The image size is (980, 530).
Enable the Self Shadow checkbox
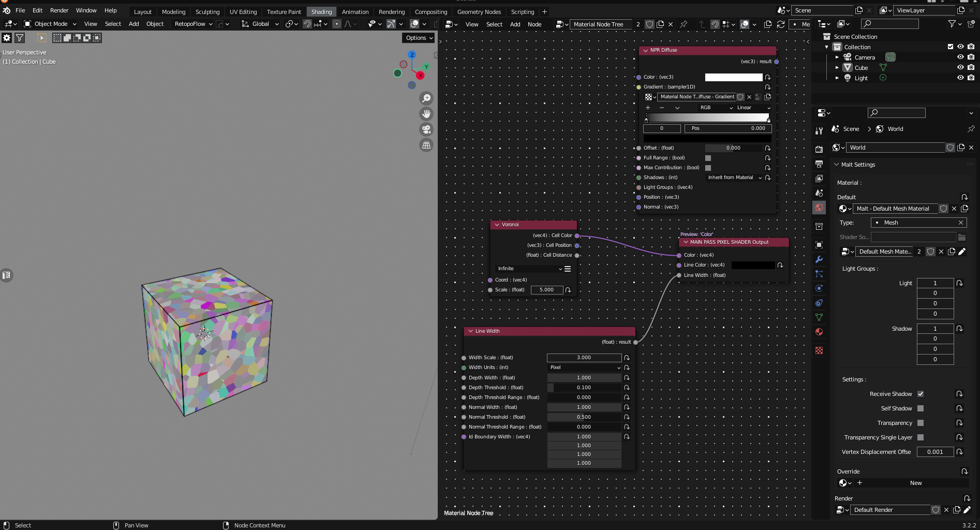pos(920,408)
